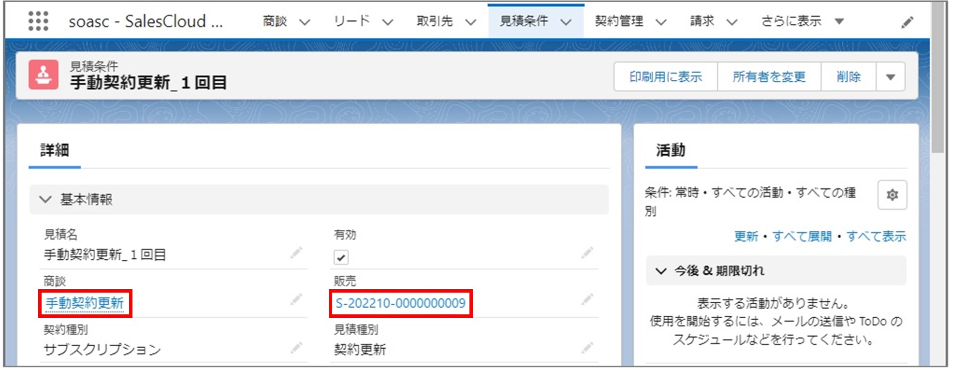The width and height of the screenshot is (980, 370).
Task: Edit the 有効 field with its pencil icon
Action: click(x=587, y=253)
